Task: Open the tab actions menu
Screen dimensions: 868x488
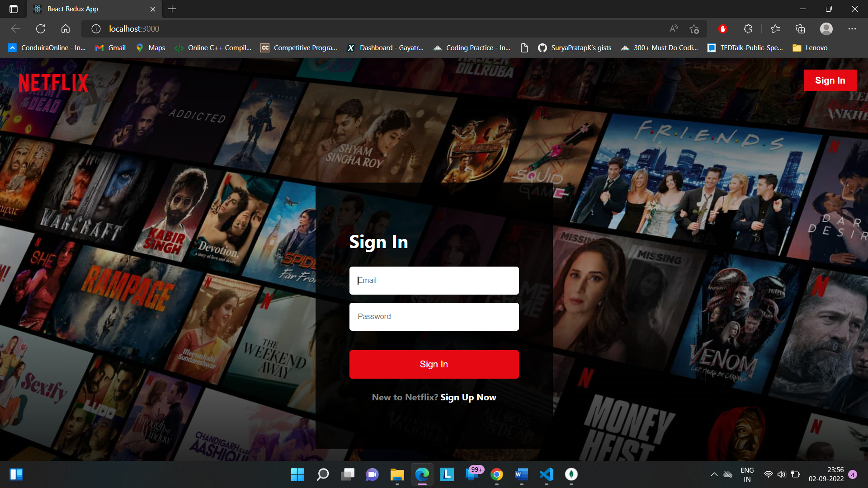Action: coord(14,9)
